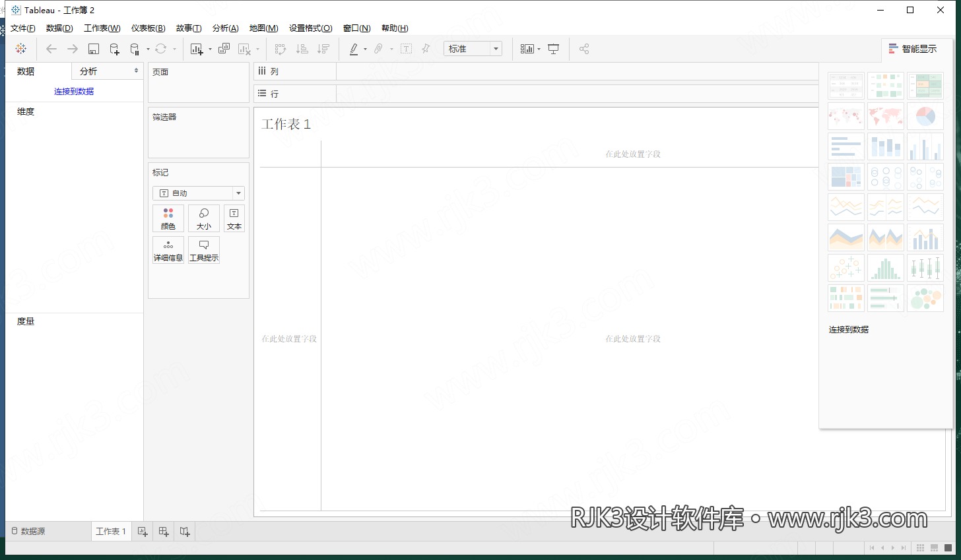This screenshot has width=961, height=560.
Task: Click the pause auto updates cylinder icon
Action: click(x=135, y=49)
